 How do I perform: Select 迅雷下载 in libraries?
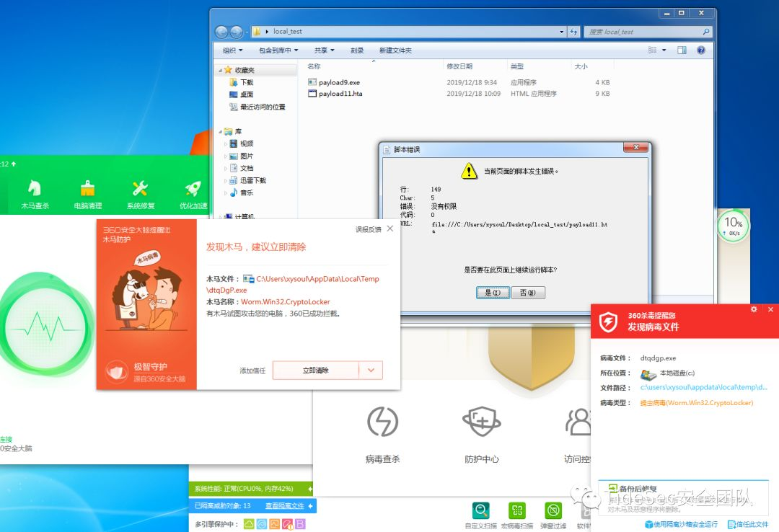pos(247,180)
